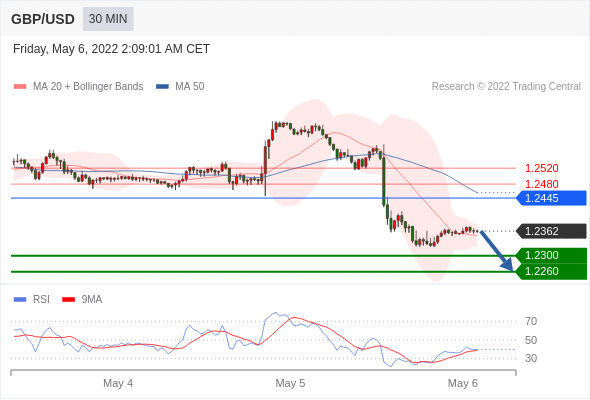This screenshot has height=400, width=590.
Task: Select the MA 20 + Bollinger Bands legend swatch
Action: pos(20,87)
